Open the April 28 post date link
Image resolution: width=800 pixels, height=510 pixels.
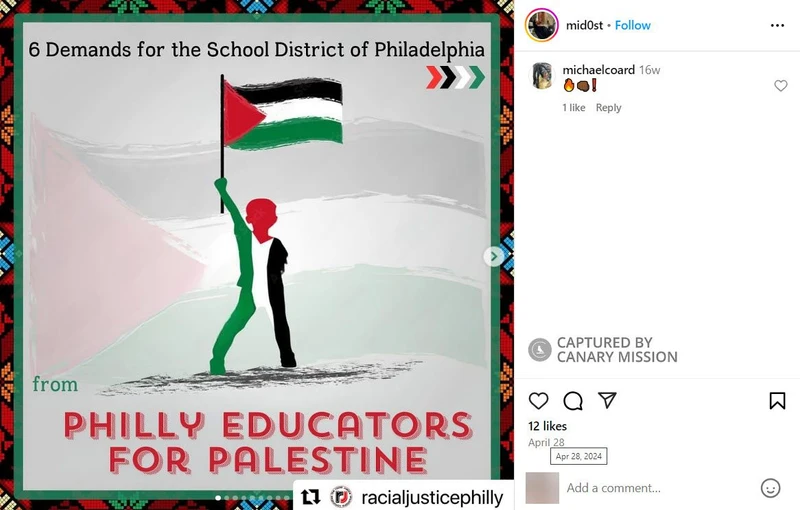546,443
